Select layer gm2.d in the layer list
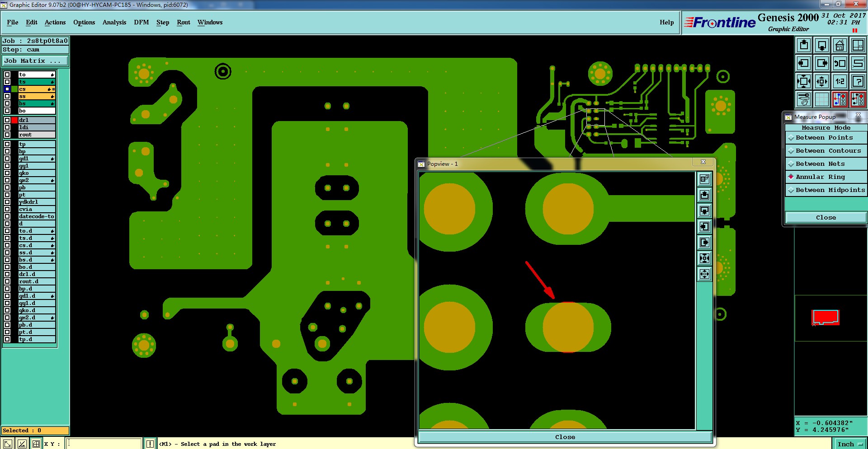Screen dimensions: 868x449 (x=37, y=318)
